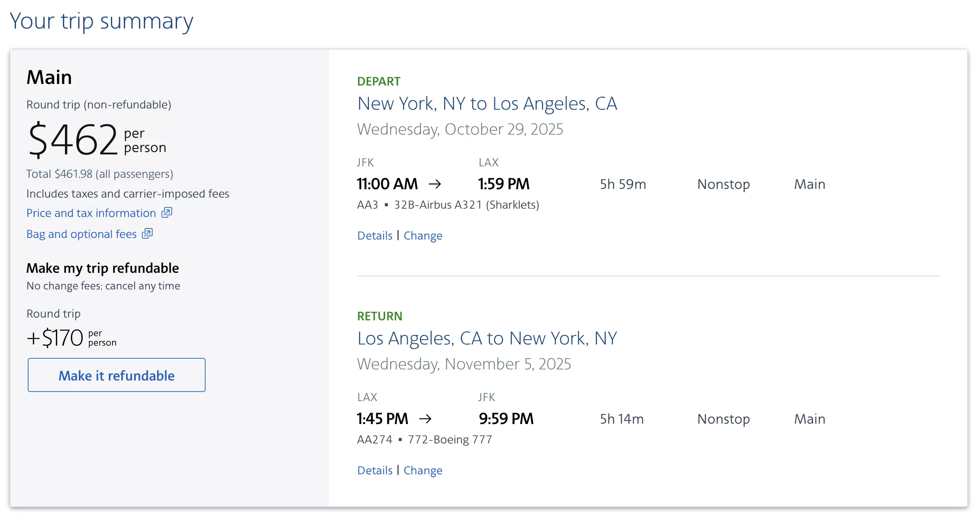
Task: Click the AA3 flight number text
Action: [368, 205]
